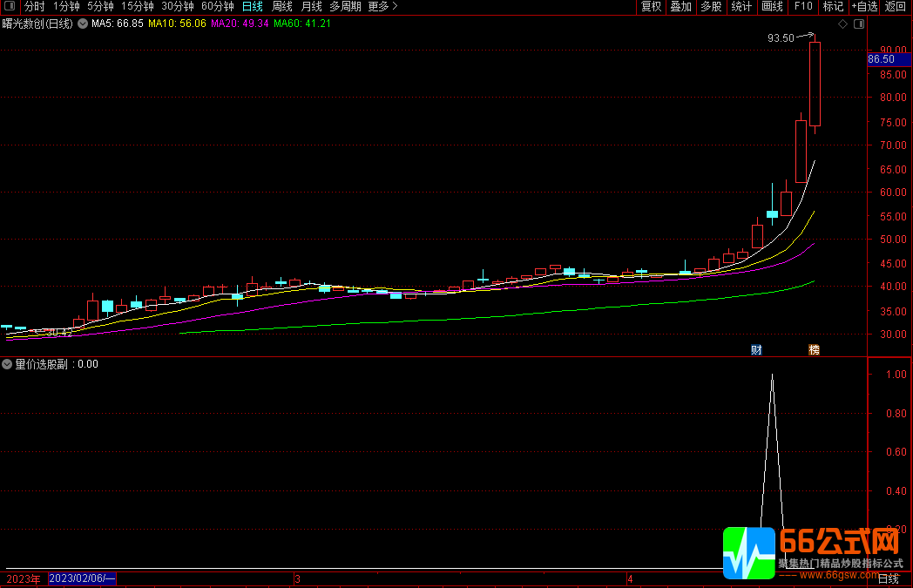The width and height of the screenshot is (913, 588).
Task: Click the 2023/02/06 date marker on timeline
Action: [x=83, y=578]
